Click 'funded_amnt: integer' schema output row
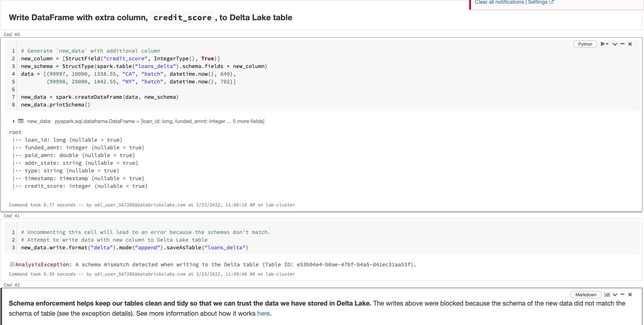The image size is (644, 325). coord(78,148)
